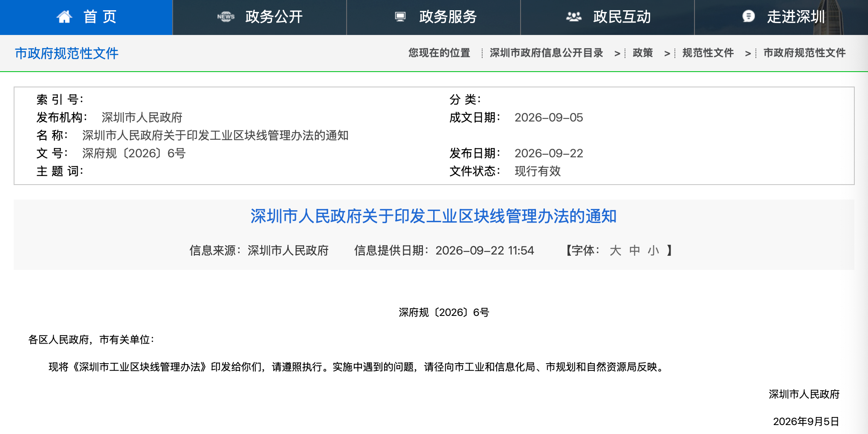Viewport: 868px width, 434px height.
Task: Click the people icon beside 政民互动
Action: [574, 17]
